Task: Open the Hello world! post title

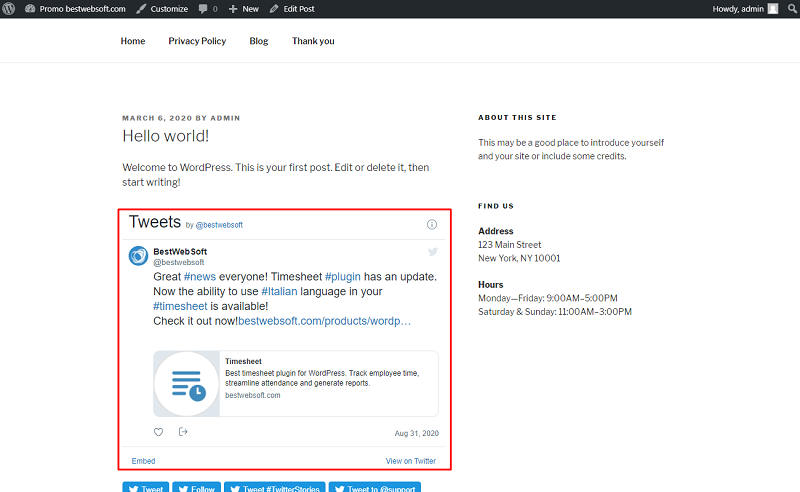Action: pos(165,136)
